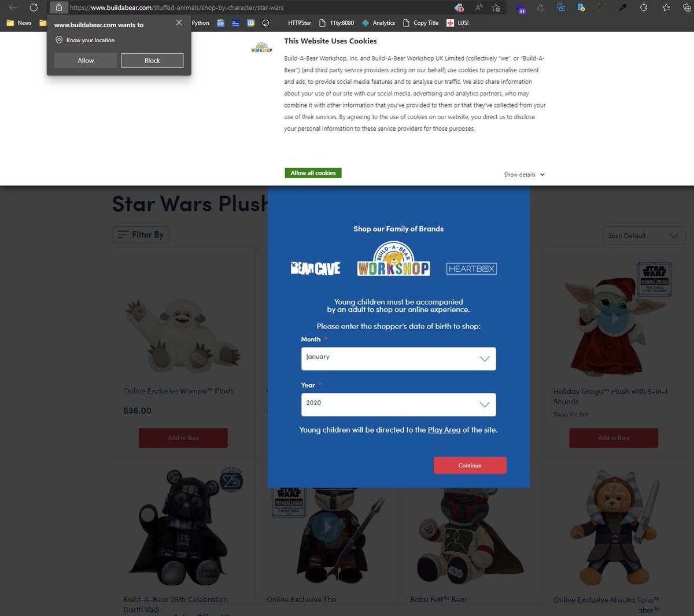Viewport: 694px width, 616px height.
Task: Open the Favorites list
Action: [666, 8]
